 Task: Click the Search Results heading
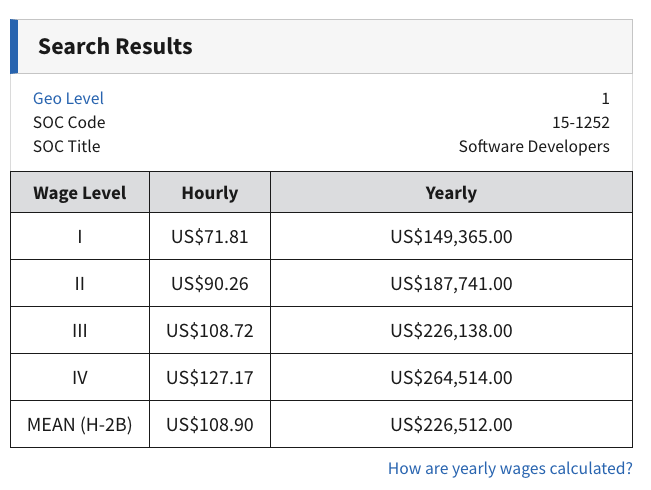click(115, 46)
